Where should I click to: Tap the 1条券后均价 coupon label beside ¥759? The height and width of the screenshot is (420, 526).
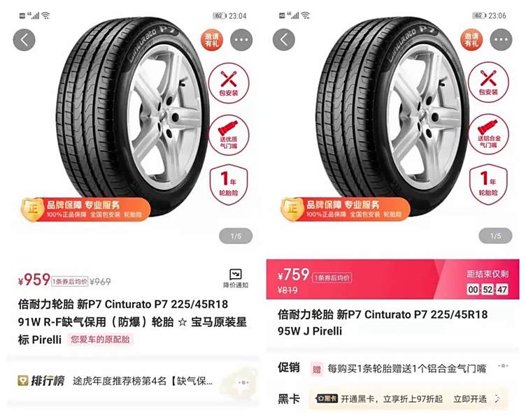332,278
